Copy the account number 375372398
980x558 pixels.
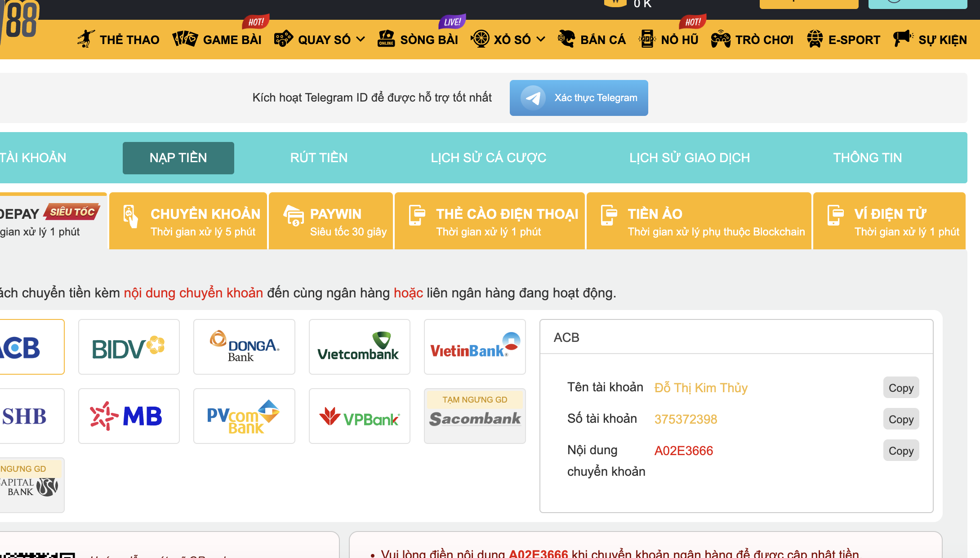(901, 419)
